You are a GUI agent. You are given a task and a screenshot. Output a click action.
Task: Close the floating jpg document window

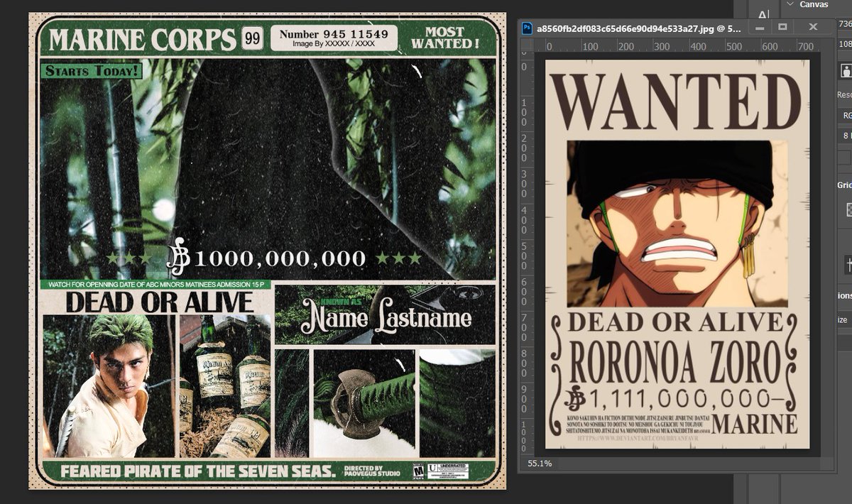[814, 28]
